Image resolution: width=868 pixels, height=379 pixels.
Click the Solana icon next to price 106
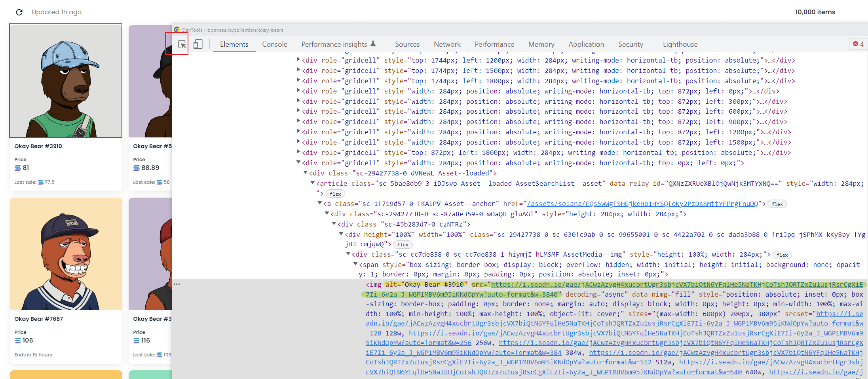coord(18,341)
